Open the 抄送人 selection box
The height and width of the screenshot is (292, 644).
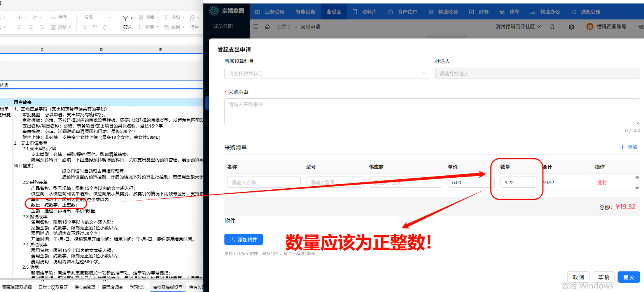(537, 73)
